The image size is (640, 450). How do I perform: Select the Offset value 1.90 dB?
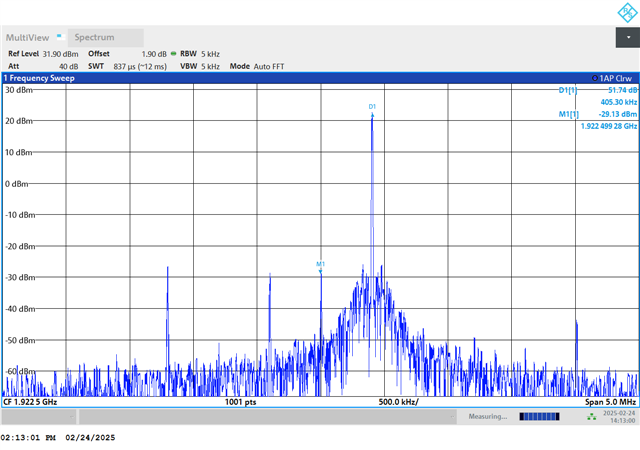click(x=154, y=54)
